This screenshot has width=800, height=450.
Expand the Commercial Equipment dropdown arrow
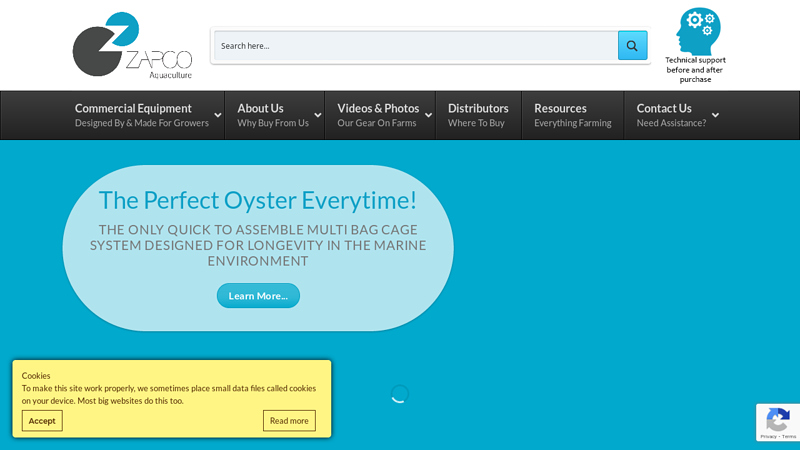click(218, 115)
